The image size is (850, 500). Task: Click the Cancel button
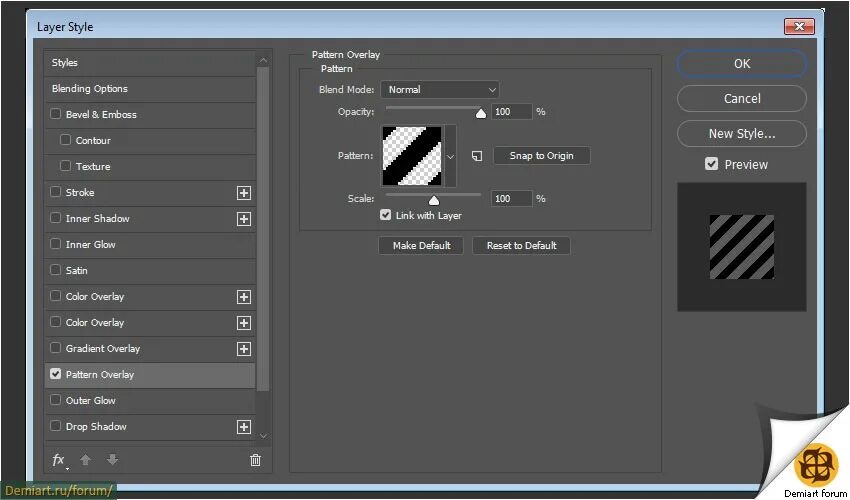tap(742, 99)
